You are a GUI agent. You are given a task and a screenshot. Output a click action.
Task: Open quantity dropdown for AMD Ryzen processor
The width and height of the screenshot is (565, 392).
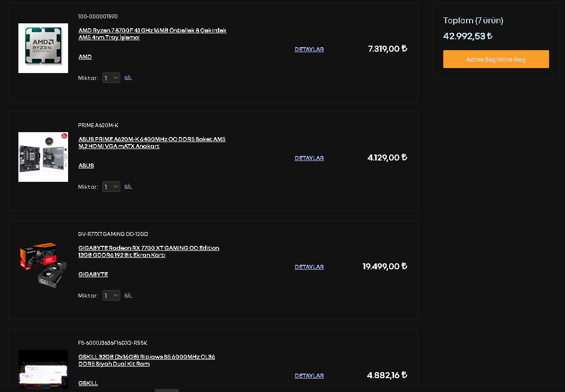(111, 78)
